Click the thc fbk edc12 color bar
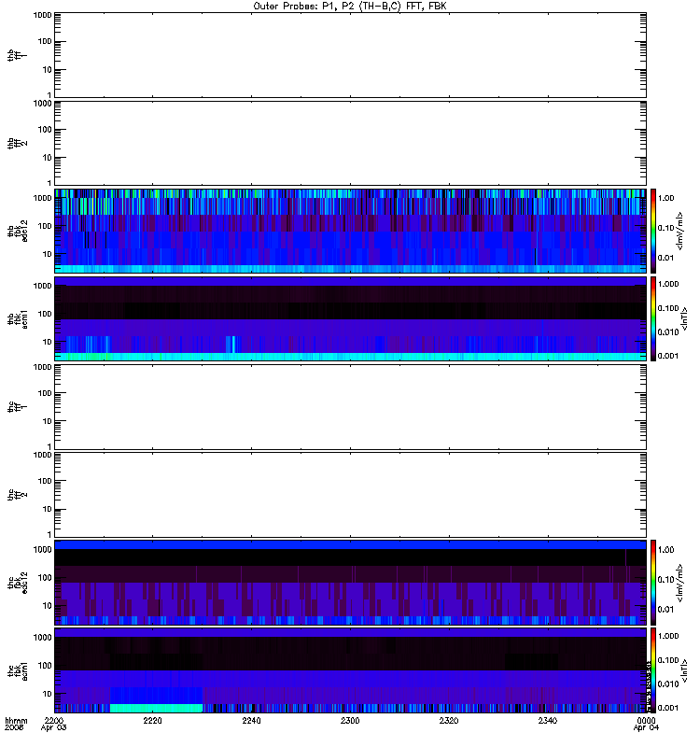Image resolution: width=700 pixels, height=747 pixels. click(653, 583)
